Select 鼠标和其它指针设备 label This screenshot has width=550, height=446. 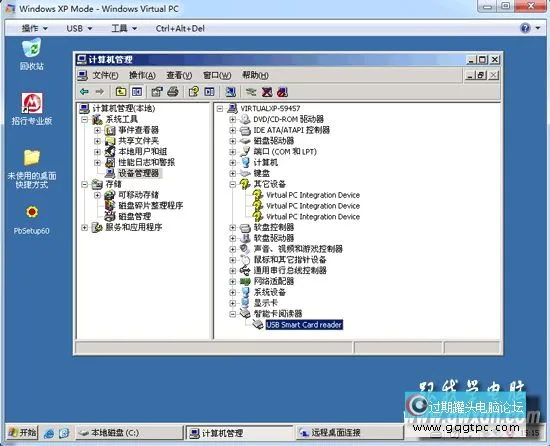click(290, 260)
